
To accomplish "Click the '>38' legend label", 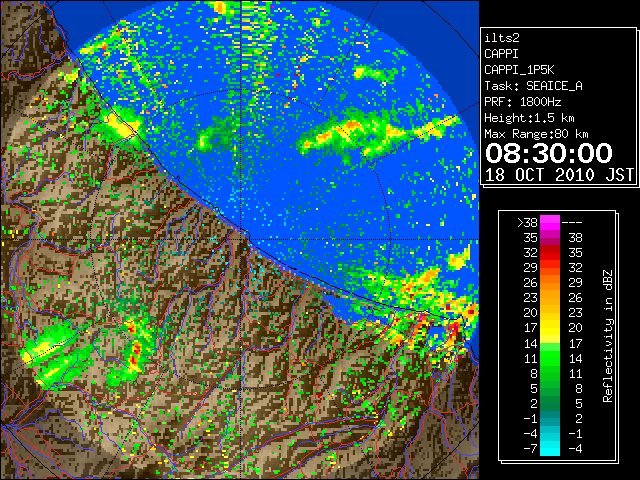I will click(527, 222).
